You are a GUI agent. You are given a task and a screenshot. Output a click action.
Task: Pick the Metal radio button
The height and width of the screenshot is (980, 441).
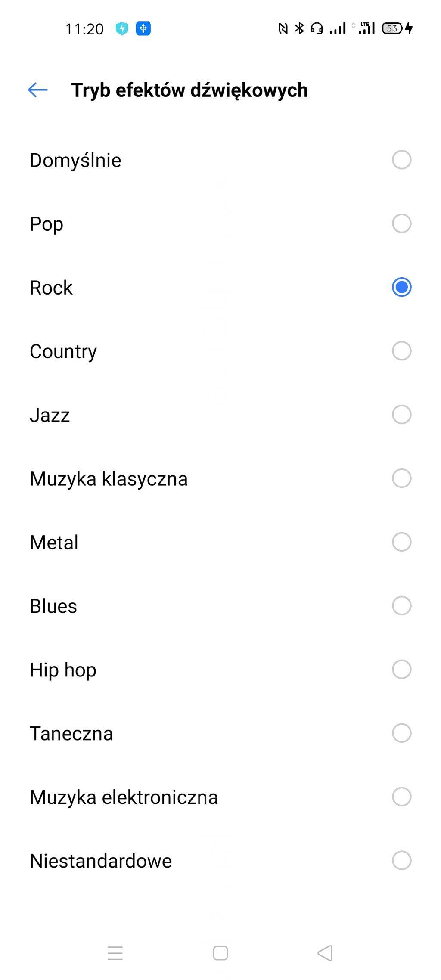pyautogui.click(x=401, y=542)
